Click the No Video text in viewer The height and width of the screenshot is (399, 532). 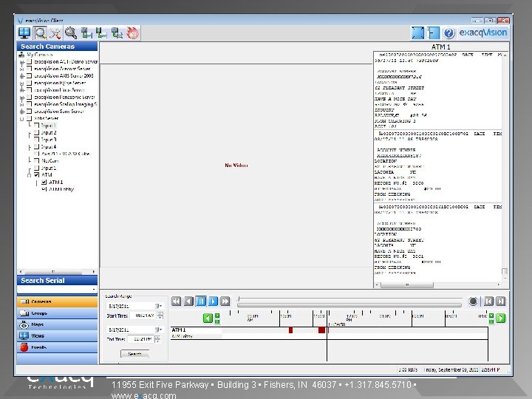236,166
